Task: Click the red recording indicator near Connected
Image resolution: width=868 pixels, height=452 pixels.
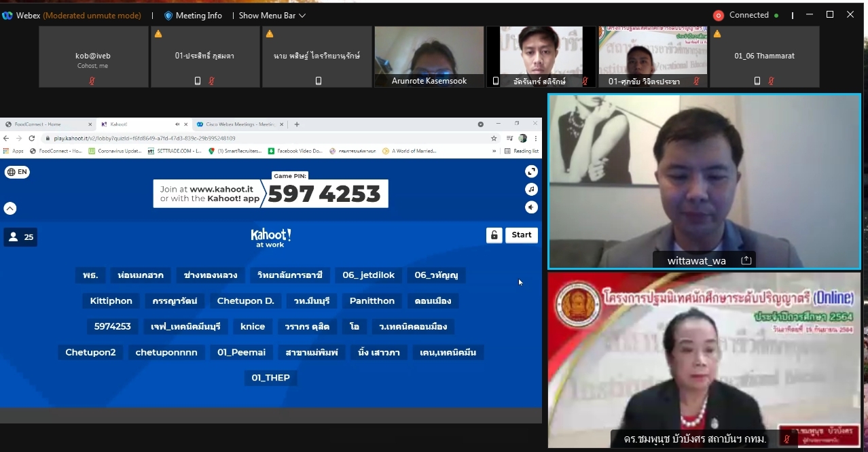Action: [718, 15]
